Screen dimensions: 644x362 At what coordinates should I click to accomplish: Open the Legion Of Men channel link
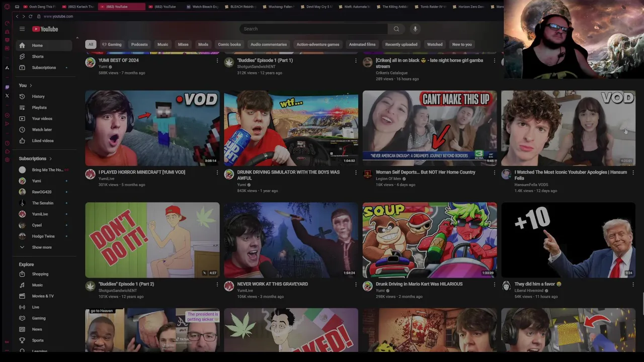tap(388, 178)
